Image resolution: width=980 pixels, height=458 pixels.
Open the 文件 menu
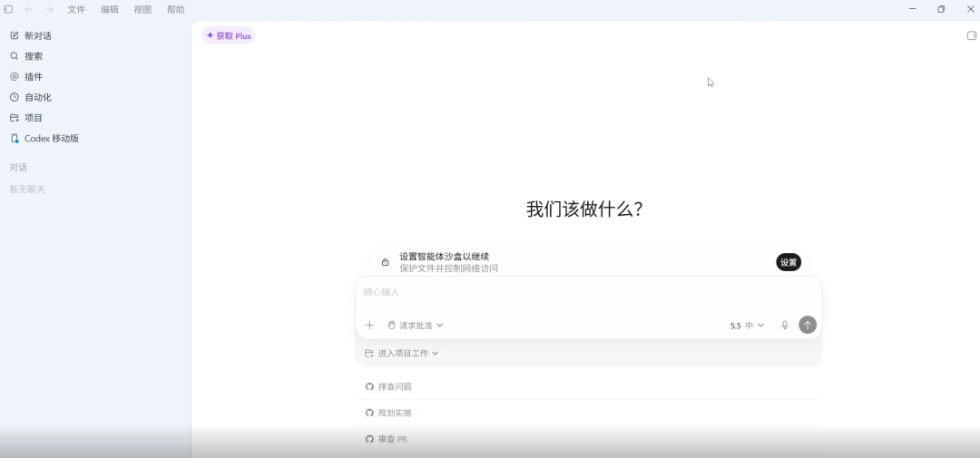(76, 9)
